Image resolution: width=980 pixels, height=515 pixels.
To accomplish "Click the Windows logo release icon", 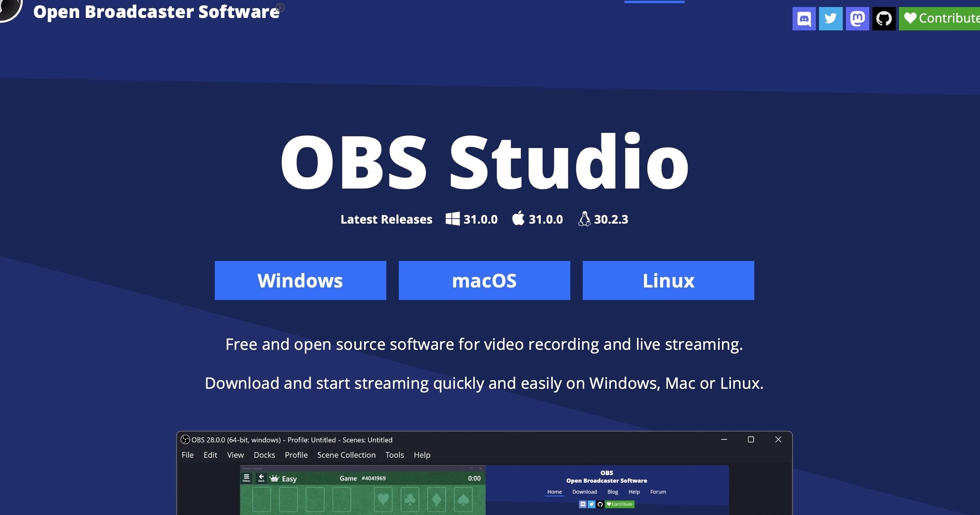I will pos(452,219).
